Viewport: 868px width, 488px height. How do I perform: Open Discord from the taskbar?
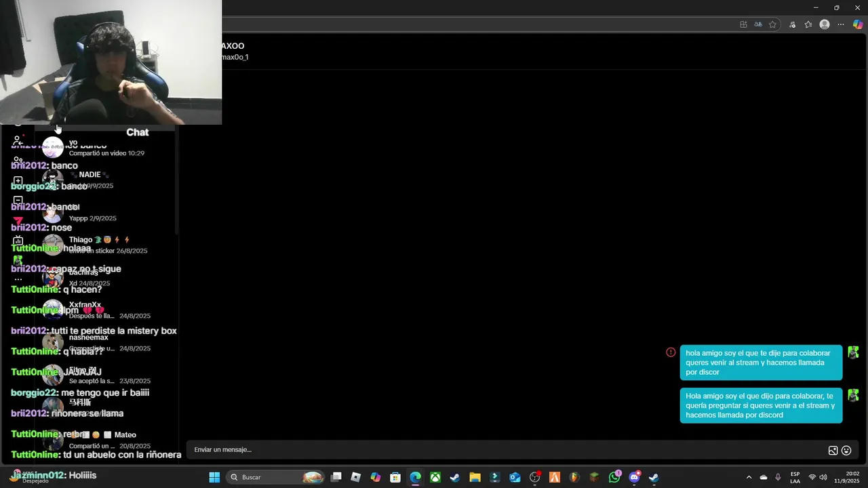click(634, 477)
